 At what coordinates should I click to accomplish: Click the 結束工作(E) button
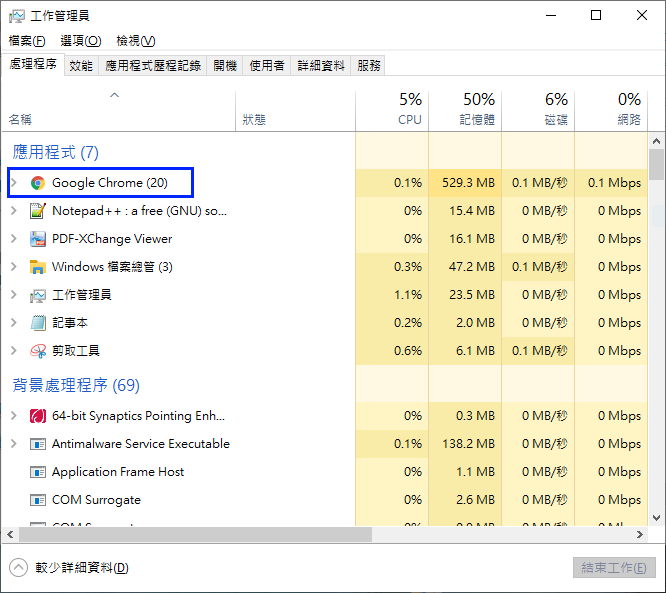pyautogui.click(x=614, y=568)
